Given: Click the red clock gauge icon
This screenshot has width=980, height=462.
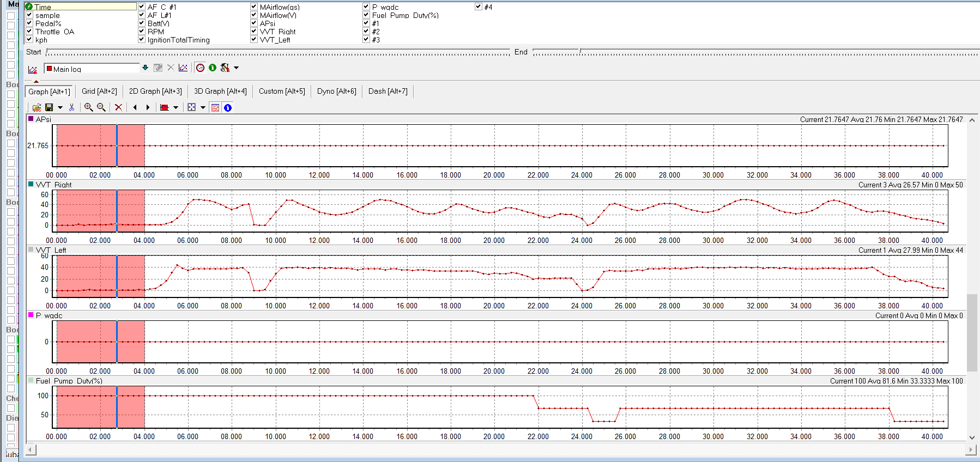Looking at the screenshot, I should pos(200,68).
